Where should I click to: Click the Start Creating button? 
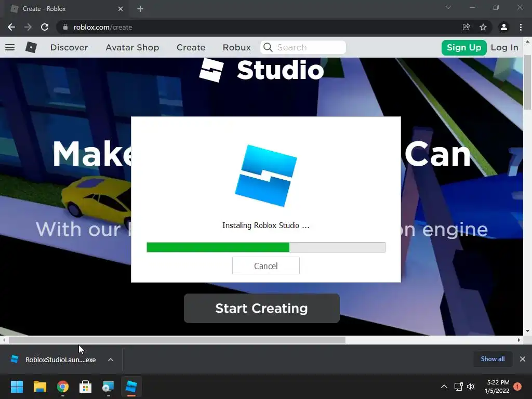pyautogui.click(x=262, y=308)
